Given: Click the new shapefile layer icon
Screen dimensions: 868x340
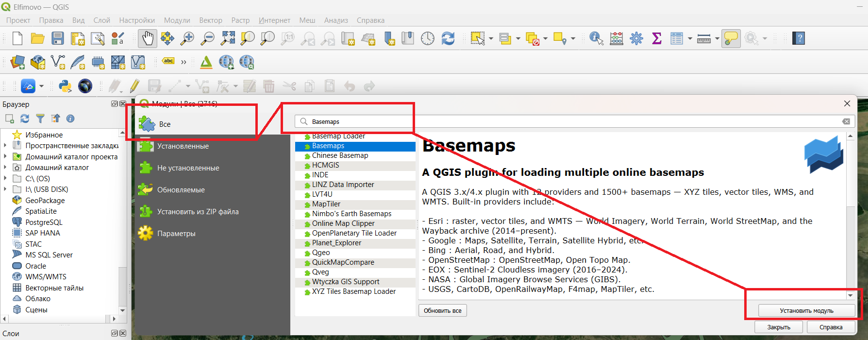Looking at the screenshot, I should (x=58, y=62).
